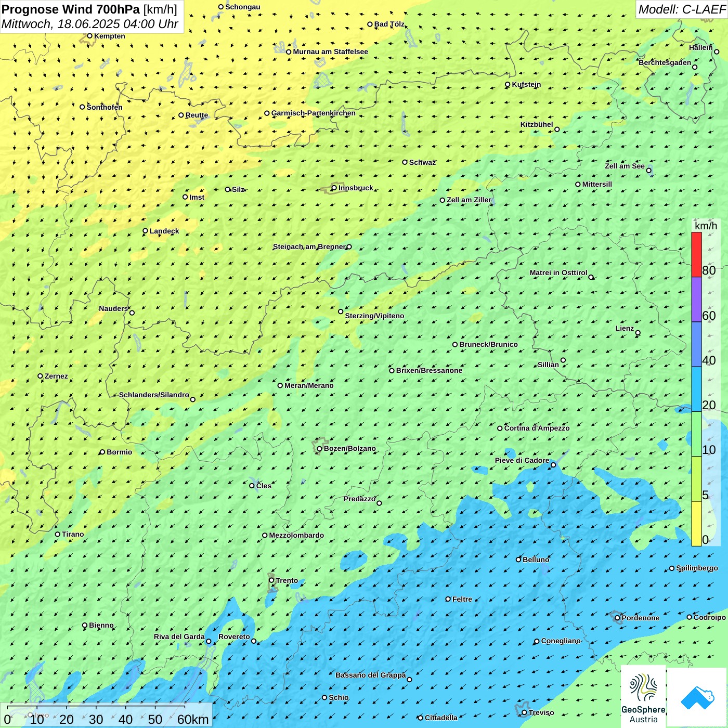Screen dimensions: 728x728
Task: Click the 'Sillian' label
Action: tap(548, 365)
